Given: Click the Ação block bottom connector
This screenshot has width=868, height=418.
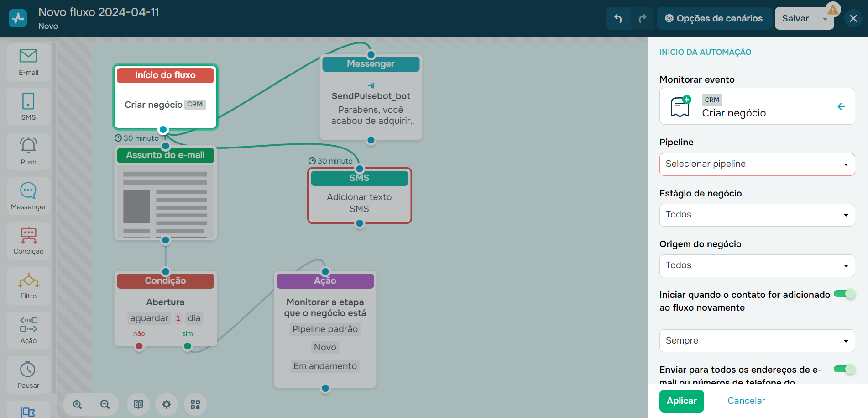Looking at the screenshot, I should 325,388.
